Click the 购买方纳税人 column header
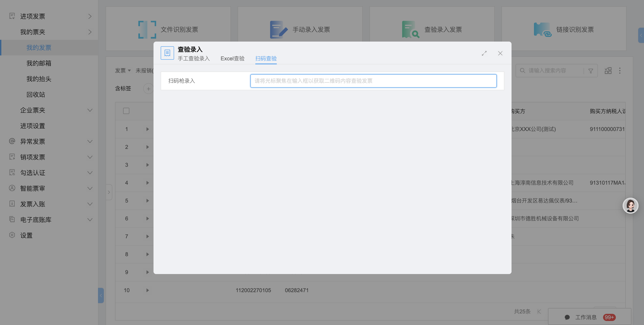Image resolution: width=644 pixels, height=325 pixels. 608,111
